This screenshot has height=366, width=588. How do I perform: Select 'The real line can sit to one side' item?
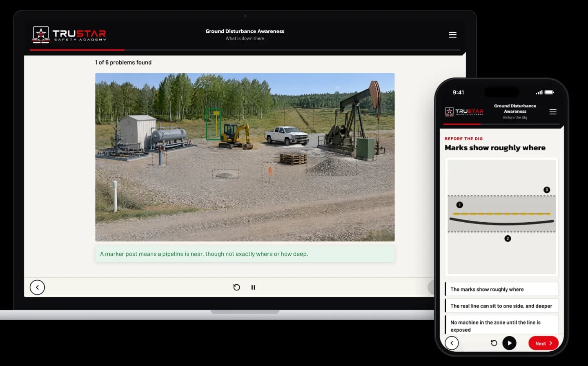[502, 306]
